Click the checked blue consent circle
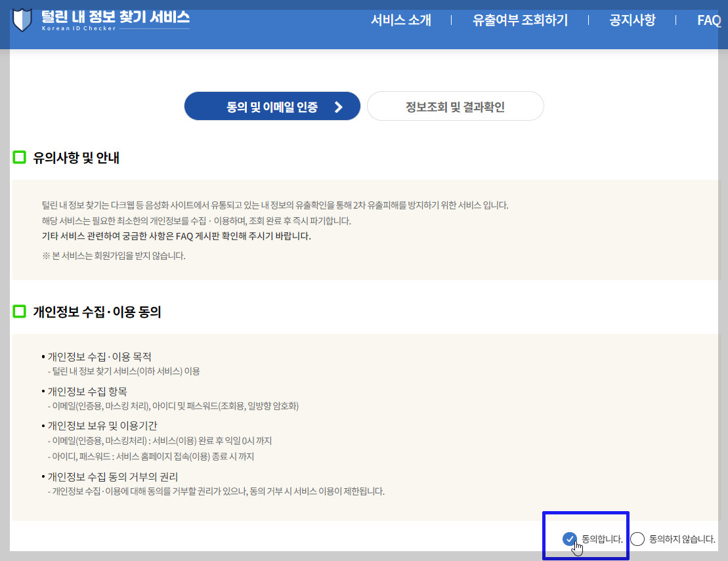728x561 pixels. pos(568,539)
